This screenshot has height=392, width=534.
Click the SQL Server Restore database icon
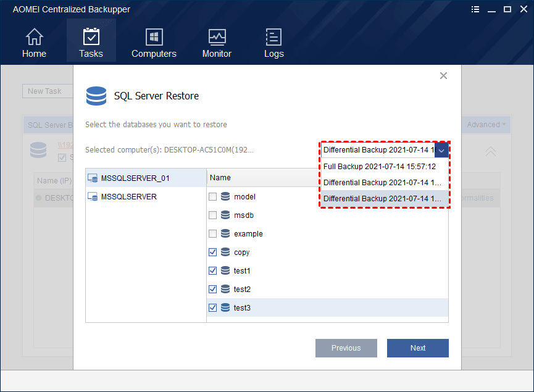[x=96, y=96]
